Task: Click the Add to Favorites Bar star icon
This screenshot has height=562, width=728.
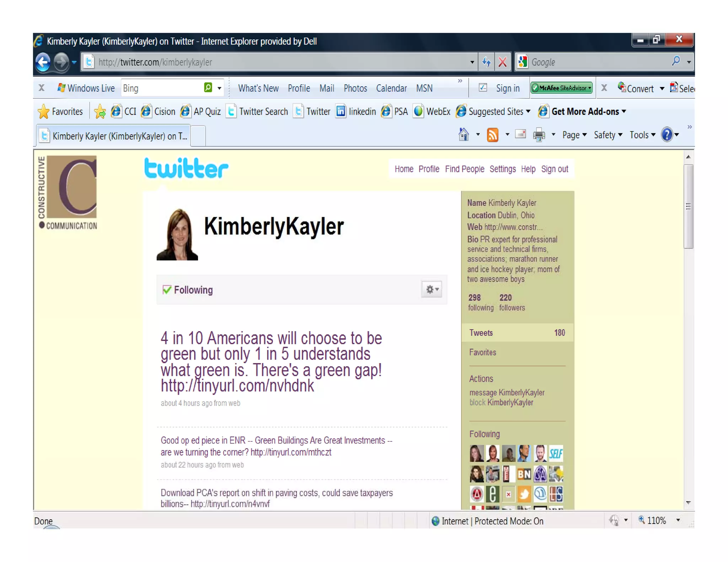Action: click(x=100, y=112)
